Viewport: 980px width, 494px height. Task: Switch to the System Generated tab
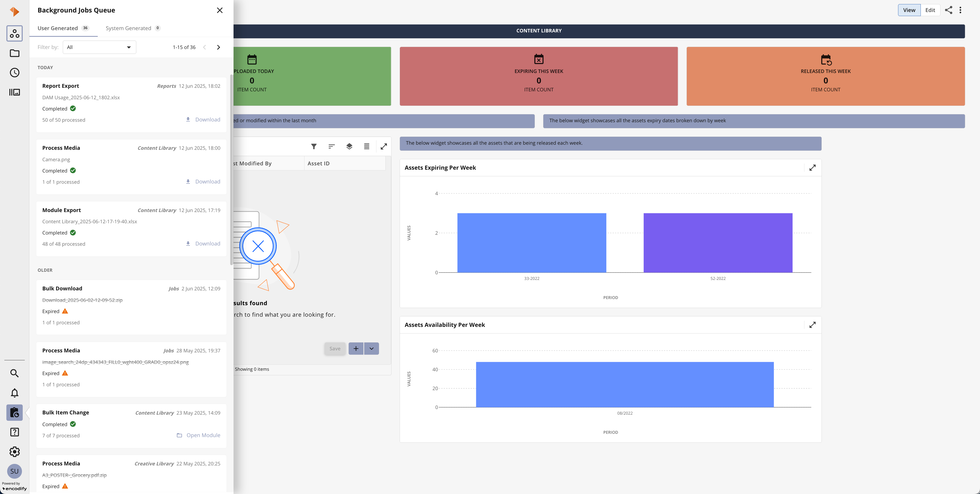click(x=133, y=28)
